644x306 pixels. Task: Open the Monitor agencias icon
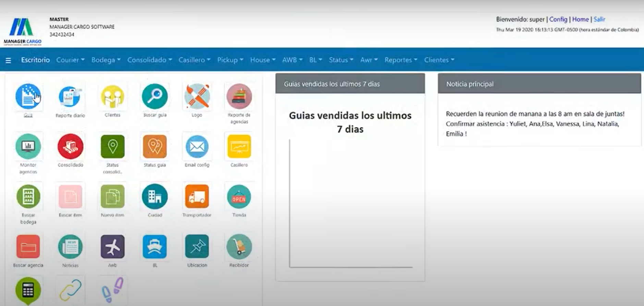click(x=28, y=146)
